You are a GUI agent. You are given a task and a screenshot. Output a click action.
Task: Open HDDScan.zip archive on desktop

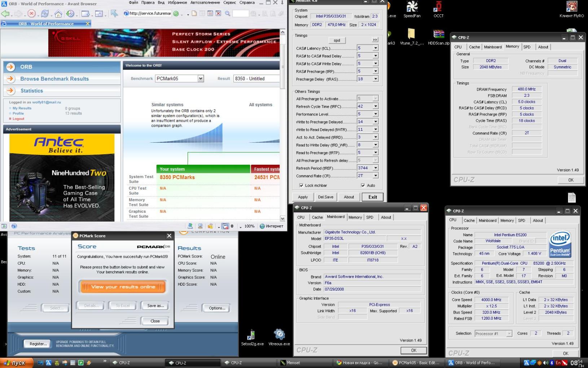tap(439, 38)
